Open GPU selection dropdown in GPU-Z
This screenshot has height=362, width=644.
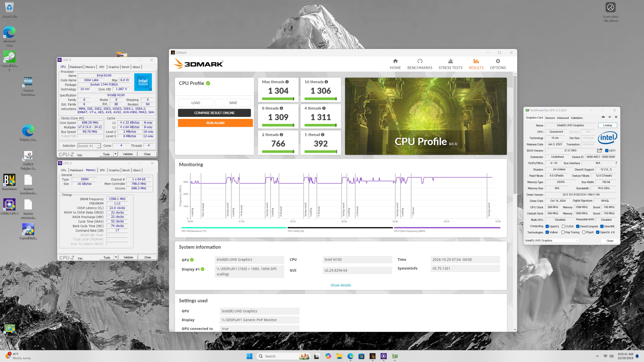(x=551, y=240)
